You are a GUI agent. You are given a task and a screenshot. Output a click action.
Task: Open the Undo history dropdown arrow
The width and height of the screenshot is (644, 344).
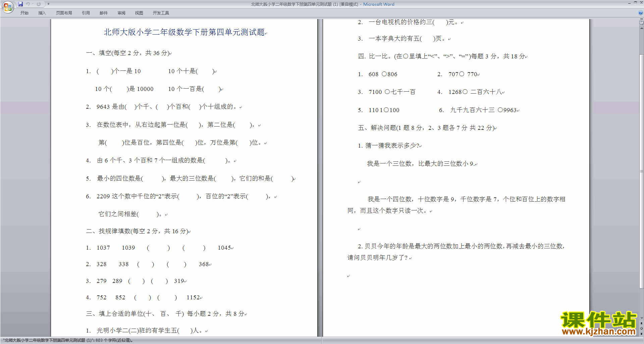coord(33,4)
